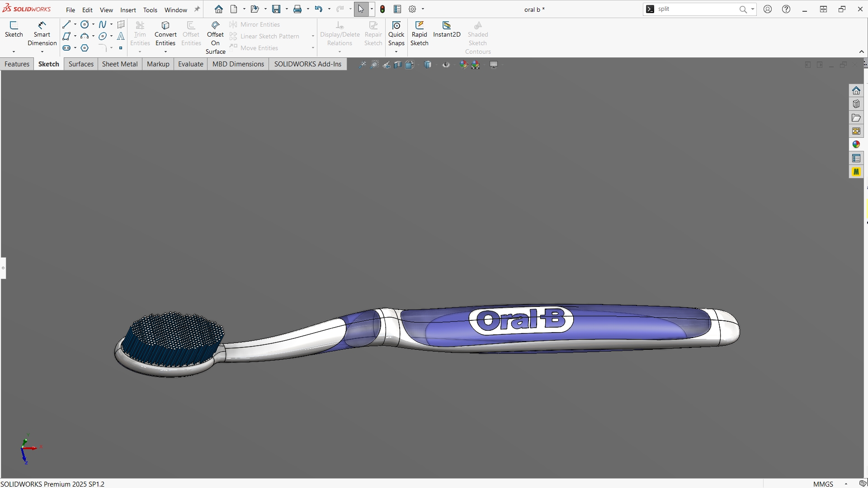Open Zoom to Fit view tool
The height and width of the screenshot is (488, 868).
click(x=363, y=65)
